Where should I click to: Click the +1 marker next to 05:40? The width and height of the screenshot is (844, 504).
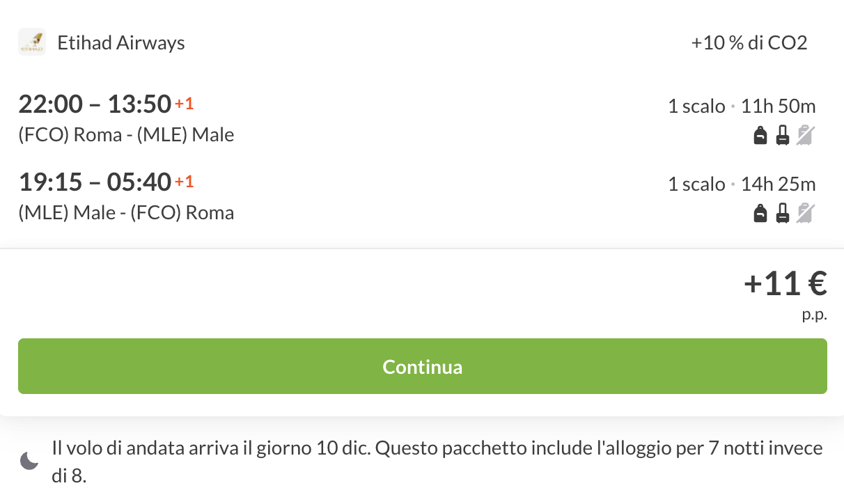point(184,182)
